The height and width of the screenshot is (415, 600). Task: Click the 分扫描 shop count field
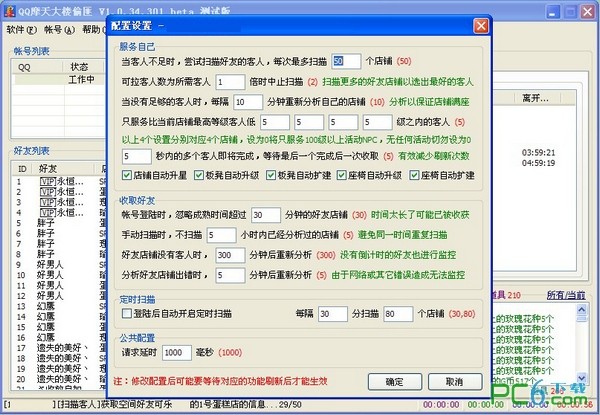point(398,314)
